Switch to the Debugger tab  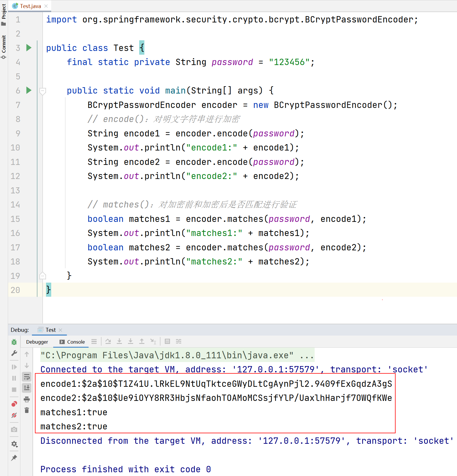pos(37,342)
